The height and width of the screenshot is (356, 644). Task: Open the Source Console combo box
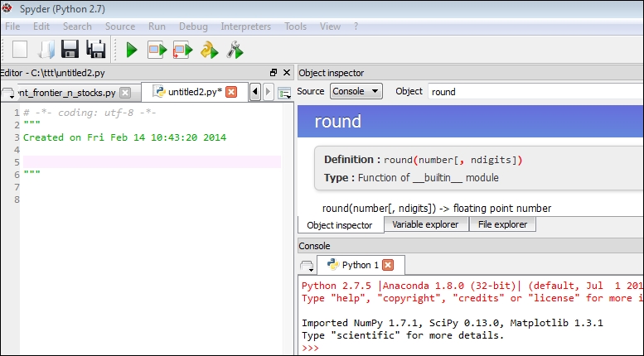(x=356, y=91)
